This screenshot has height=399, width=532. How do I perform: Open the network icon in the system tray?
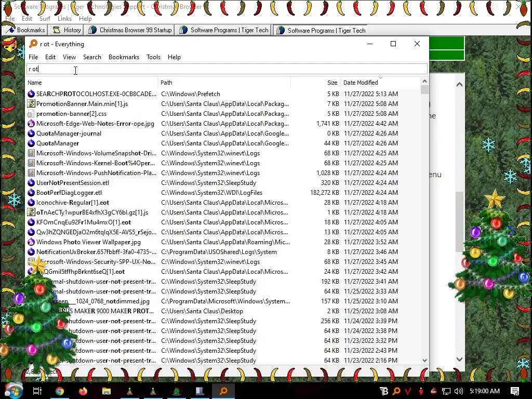(x=446, y=391)
